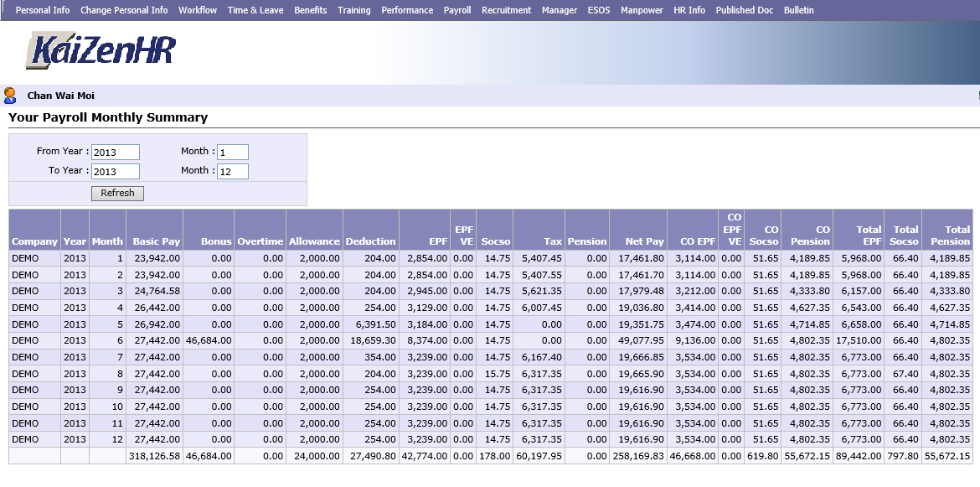
Task: Open the Change Personal Info menu
Action: 126,11
